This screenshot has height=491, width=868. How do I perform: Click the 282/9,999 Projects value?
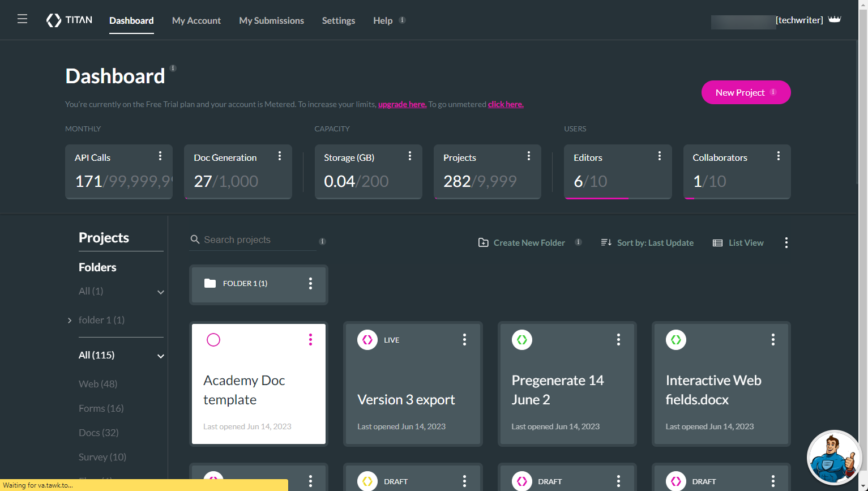[x=480, y=181]
